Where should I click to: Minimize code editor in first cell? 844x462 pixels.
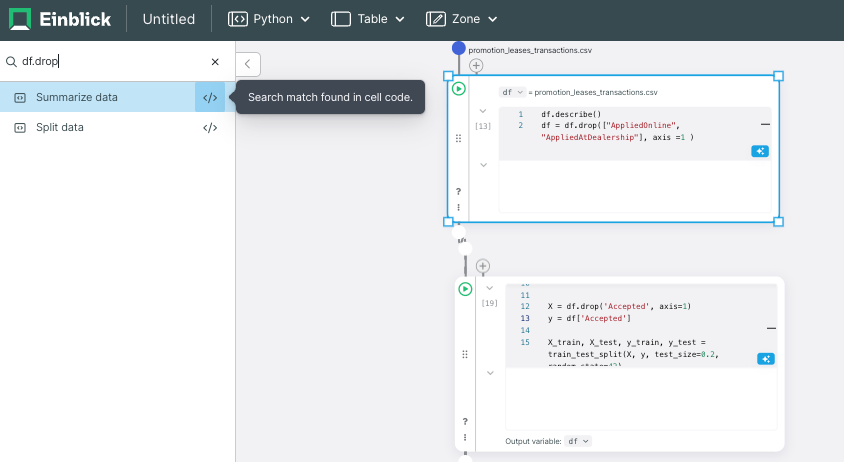click(x=765, y=124)
